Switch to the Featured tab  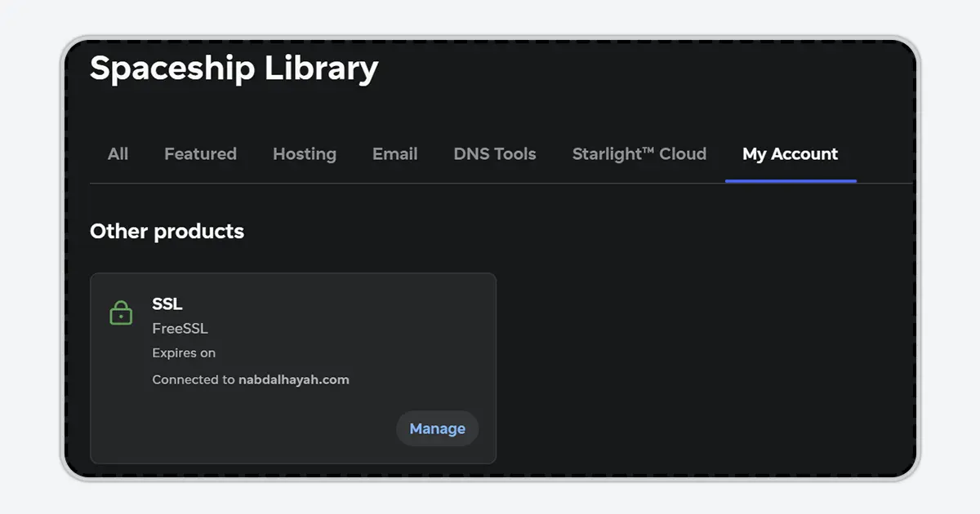pos(200,154)
